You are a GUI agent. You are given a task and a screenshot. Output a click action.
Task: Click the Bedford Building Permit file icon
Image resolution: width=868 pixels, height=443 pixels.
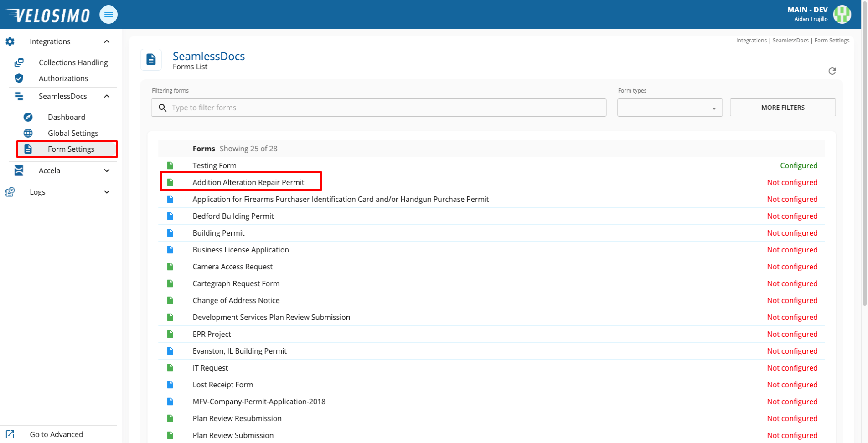click(x=170, y=216)
